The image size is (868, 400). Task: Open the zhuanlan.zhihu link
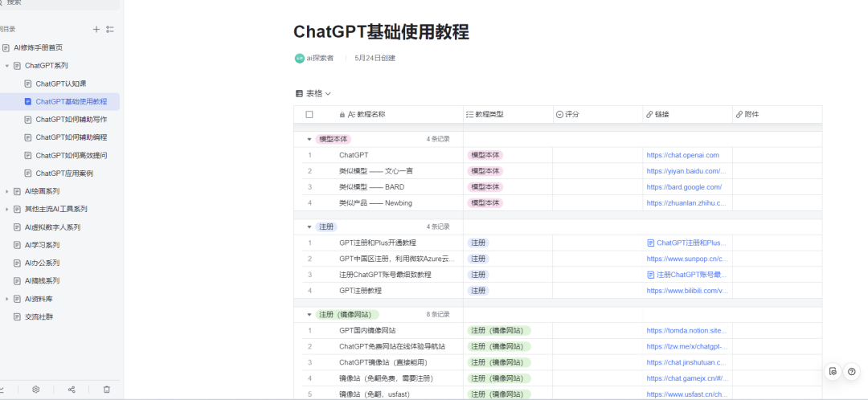click(686, 203)
